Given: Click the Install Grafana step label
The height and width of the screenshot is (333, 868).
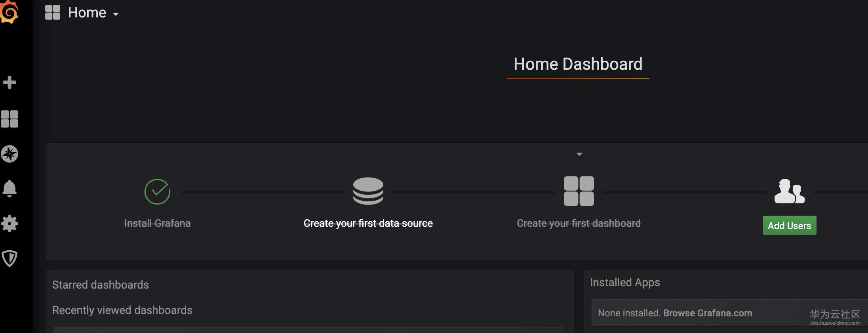Looking at the screenshot, I should click(x=157, y=224).
